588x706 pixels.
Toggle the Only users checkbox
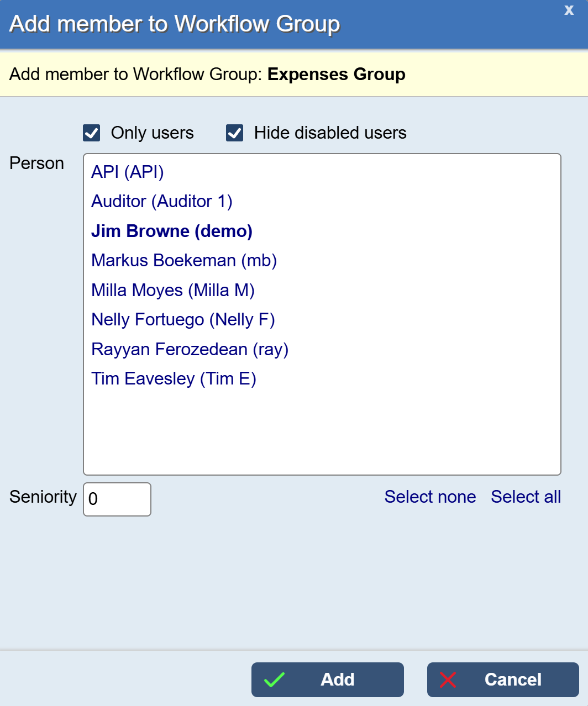pos(92,133)
